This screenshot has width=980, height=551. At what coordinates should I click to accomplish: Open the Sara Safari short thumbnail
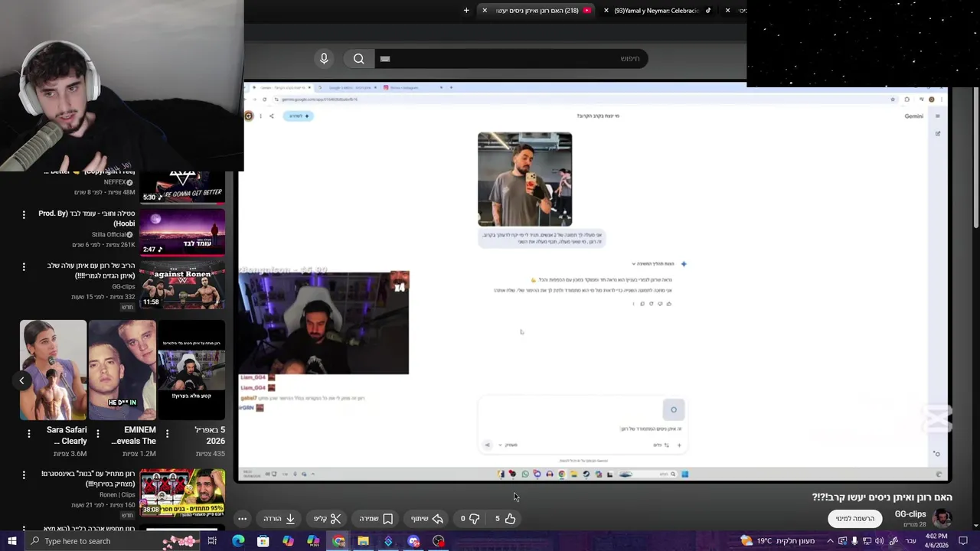(x=53, y=370)
